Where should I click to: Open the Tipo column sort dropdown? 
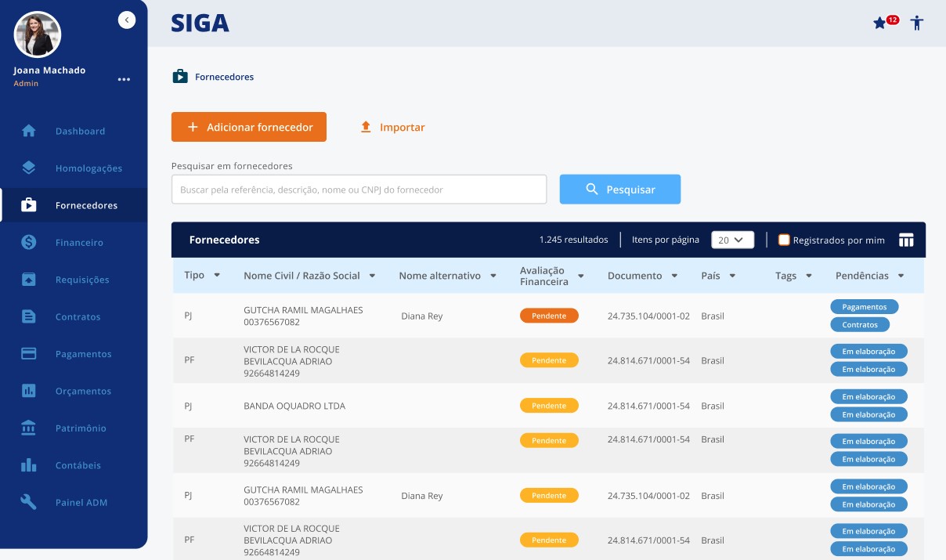[218, 276]
